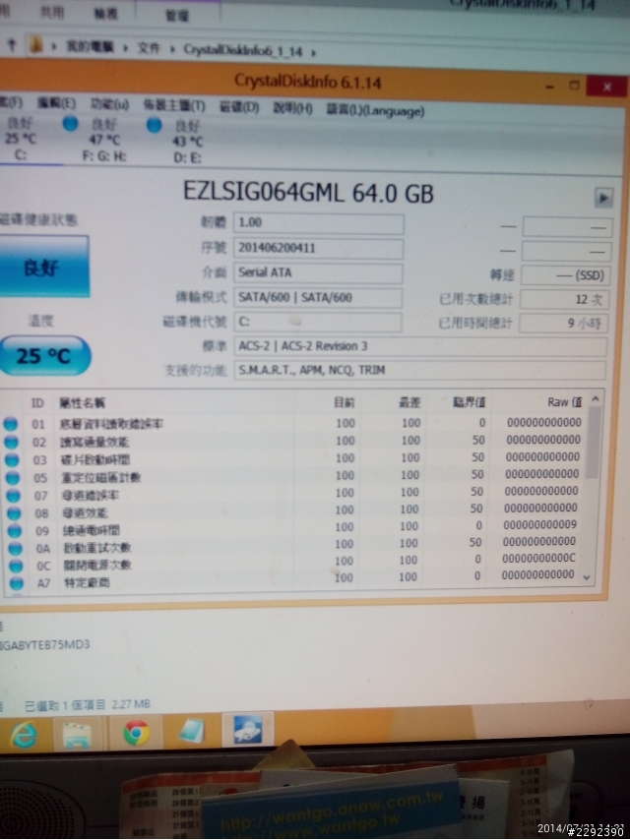Click the power-on hours field 9 小時
This screenshot has width=630, height=840.
[x=563, y=323]
